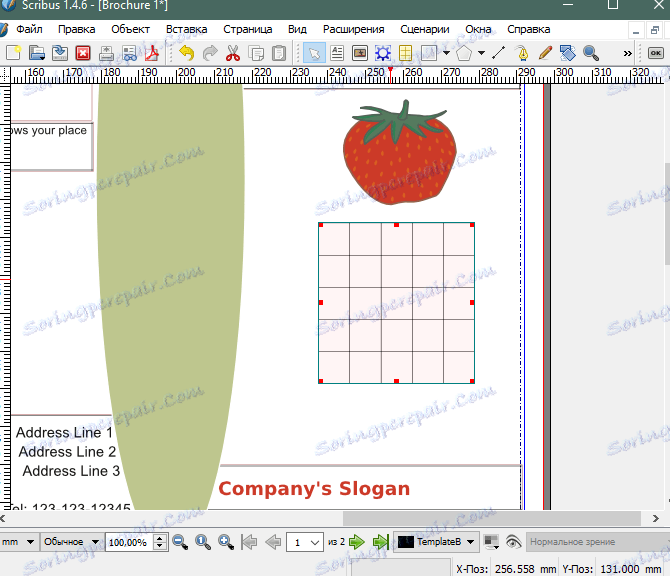This screenshot has width=670, height=576.
Task: Select the freehand pencil tool
Action: pos(545,53)
